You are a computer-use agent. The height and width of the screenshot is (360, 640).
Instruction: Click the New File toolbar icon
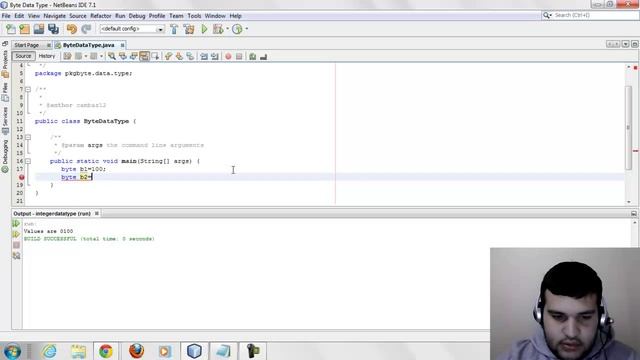11,29
